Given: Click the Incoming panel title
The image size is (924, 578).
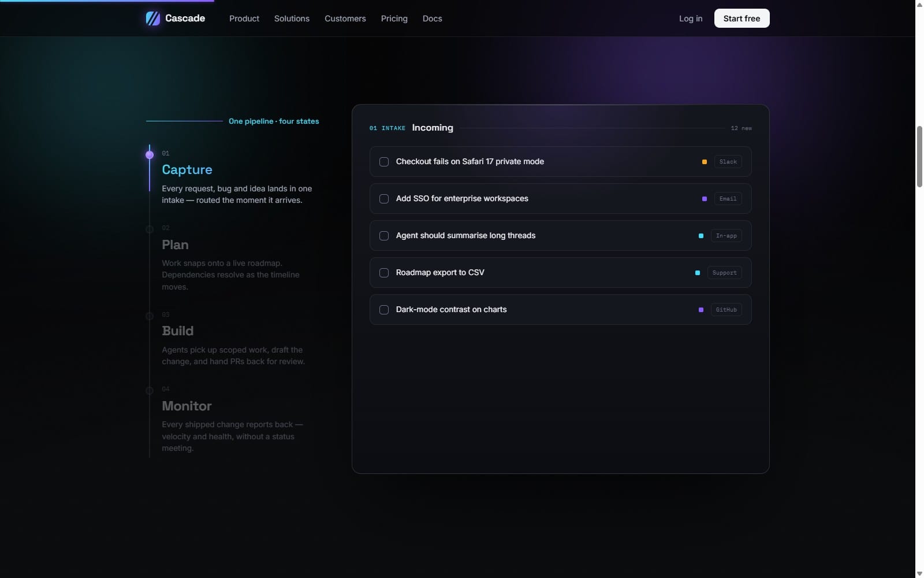Looking at the screenshot, I should pyautogui.click(x=433, y=128).
